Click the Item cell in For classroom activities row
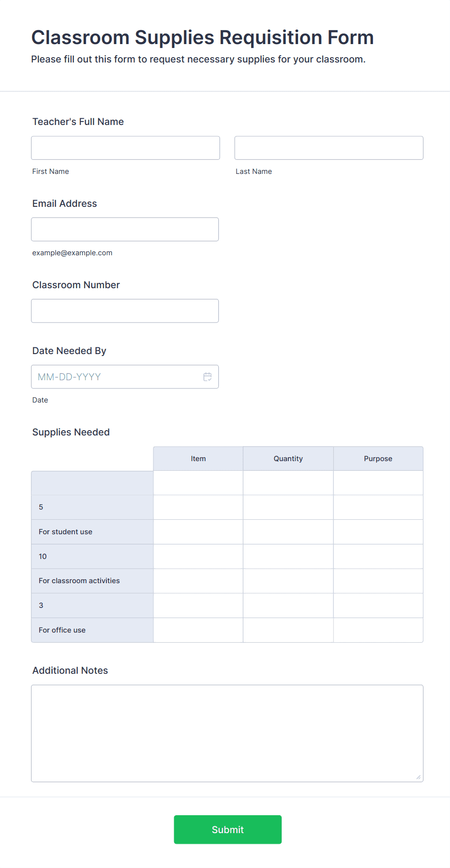The image size is (450, 868). pos(198,581)
